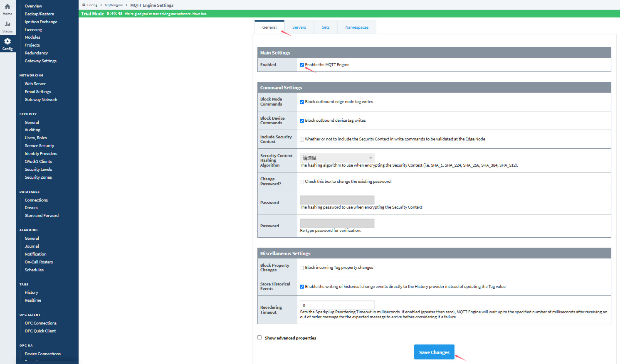Open Security Levels page
The height and width of the screenshot is (364, 620).
point(38,170)
